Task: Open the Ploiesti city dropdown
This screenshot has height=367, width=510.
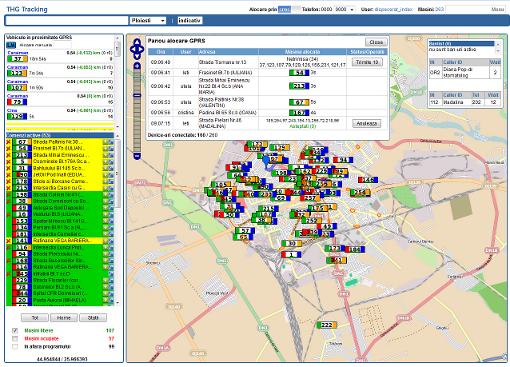Action: pos(148,21)
